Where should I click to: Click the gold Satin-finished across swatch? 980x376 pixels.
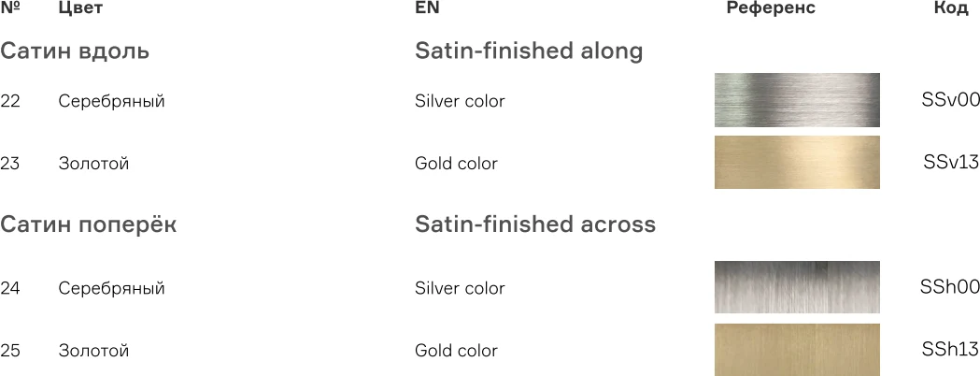pos(797,350)
